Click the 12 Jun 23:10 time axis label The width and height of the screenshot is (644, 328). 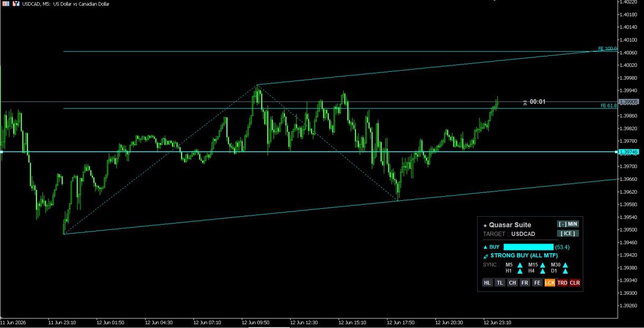pyautogui.click(x=497, y=322)
